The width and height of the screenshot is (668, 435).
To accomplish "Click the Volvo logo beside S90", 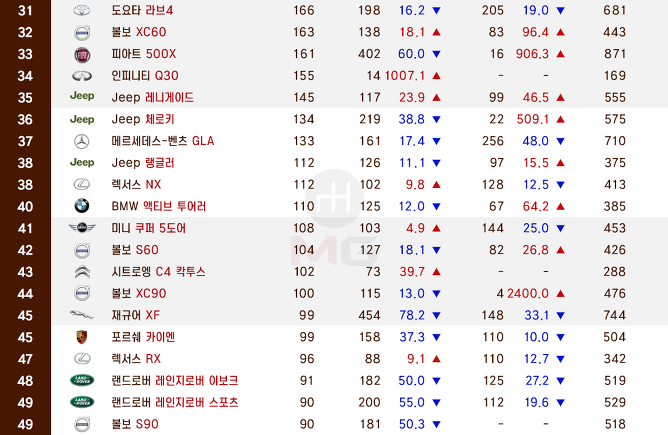I will [82, 424].
